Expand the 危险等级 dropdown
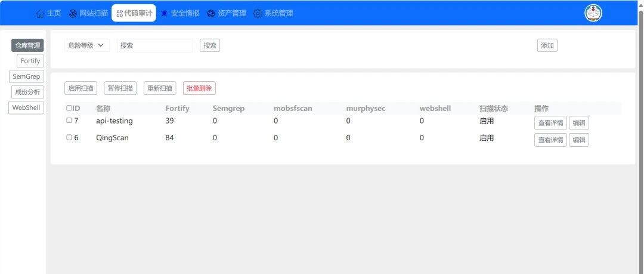This screenshot has height=274, width=644. [87, 45]
